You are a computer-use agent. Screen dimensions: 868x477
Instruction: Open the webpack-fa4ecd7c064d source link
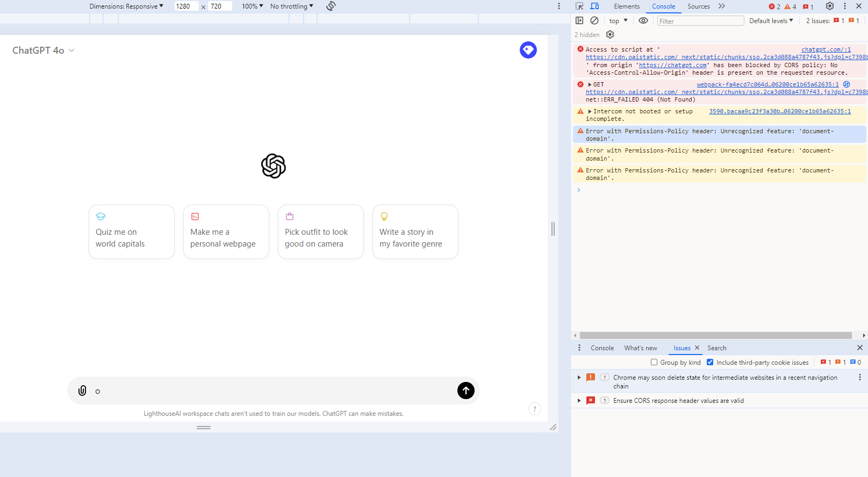(767, 84)
